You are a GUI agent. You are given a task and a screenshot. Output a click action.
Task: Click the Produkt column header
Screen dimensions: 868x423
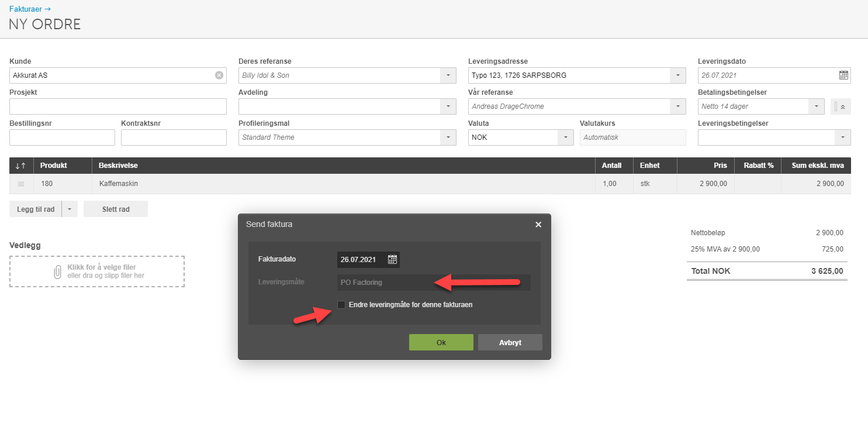63,166
